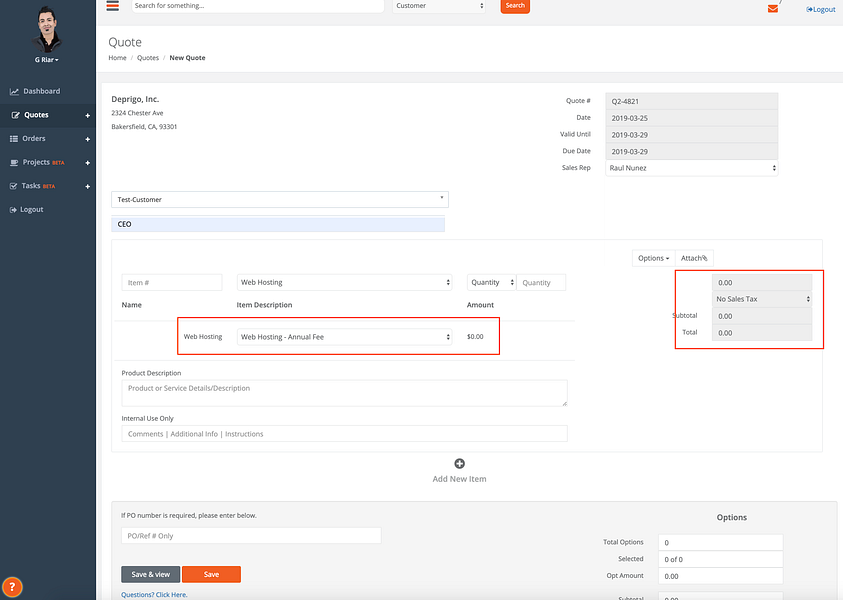843x600 pixels.
Task: Click the user avatar picture
Action: pyautogui.click(x=47, y=30)
